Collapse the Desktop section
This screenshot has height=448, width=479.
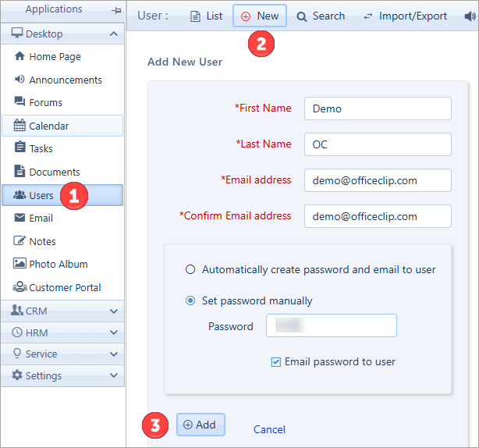(x=114, y=34)
